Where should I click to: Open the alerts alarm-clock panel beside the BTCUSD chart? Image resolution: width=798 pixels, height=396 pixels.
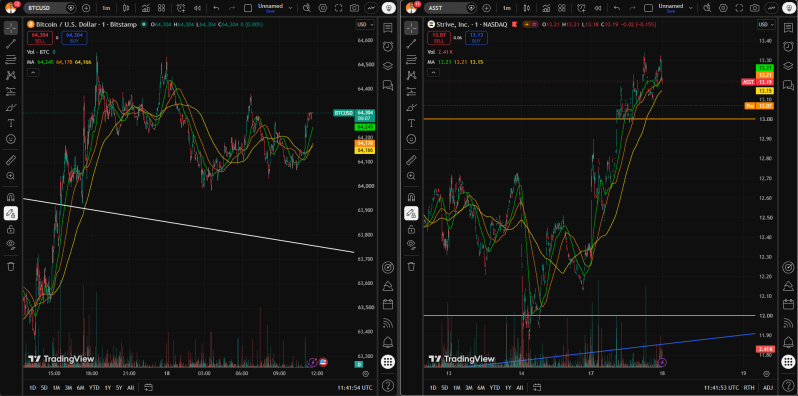388,46
